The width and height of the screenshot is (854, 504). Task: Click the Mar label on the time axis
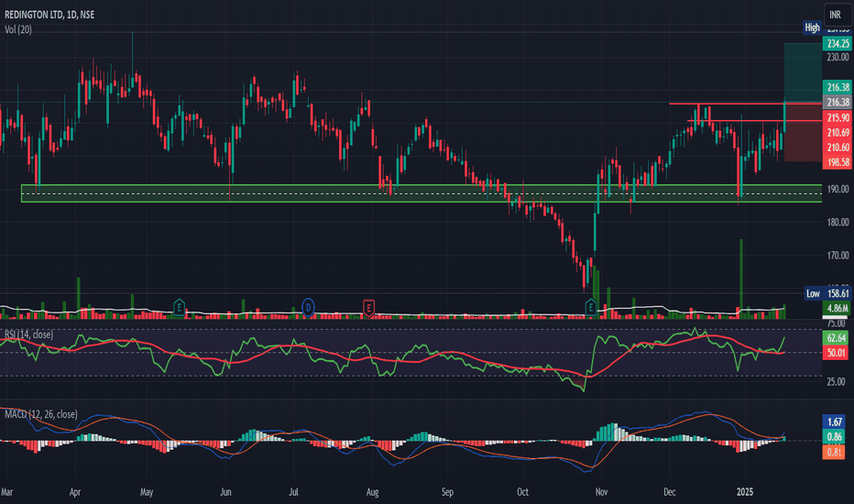(6, 492)
